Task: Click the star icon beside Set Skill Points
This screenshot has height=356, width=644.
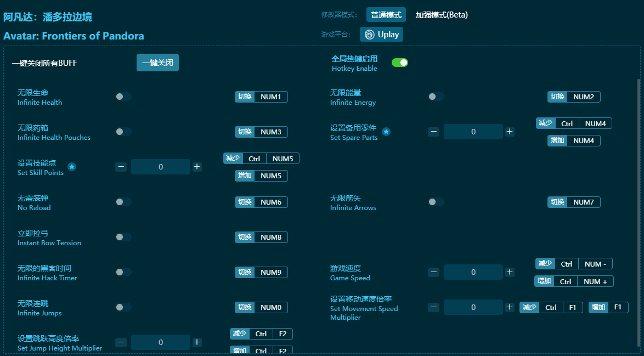Action: (x=72, y=167)
